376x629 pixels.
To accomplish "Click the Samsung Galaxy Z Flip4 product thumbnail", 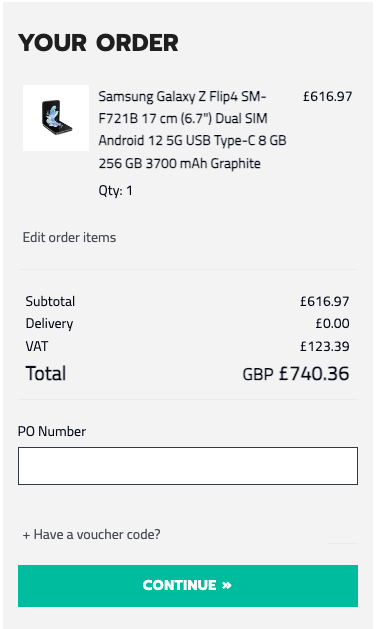I will coord(56,118).
